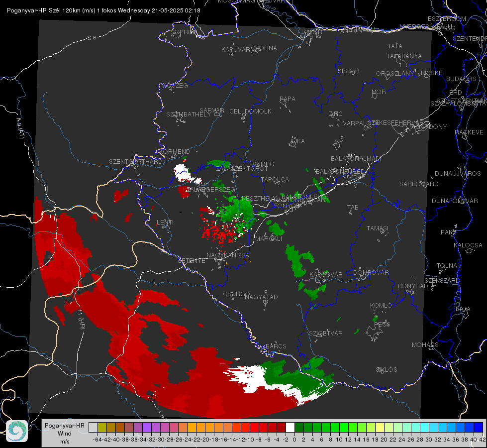Viewport: 487px width, 448px height.
Task: Select the LENTI label
Action: (165, 223)
